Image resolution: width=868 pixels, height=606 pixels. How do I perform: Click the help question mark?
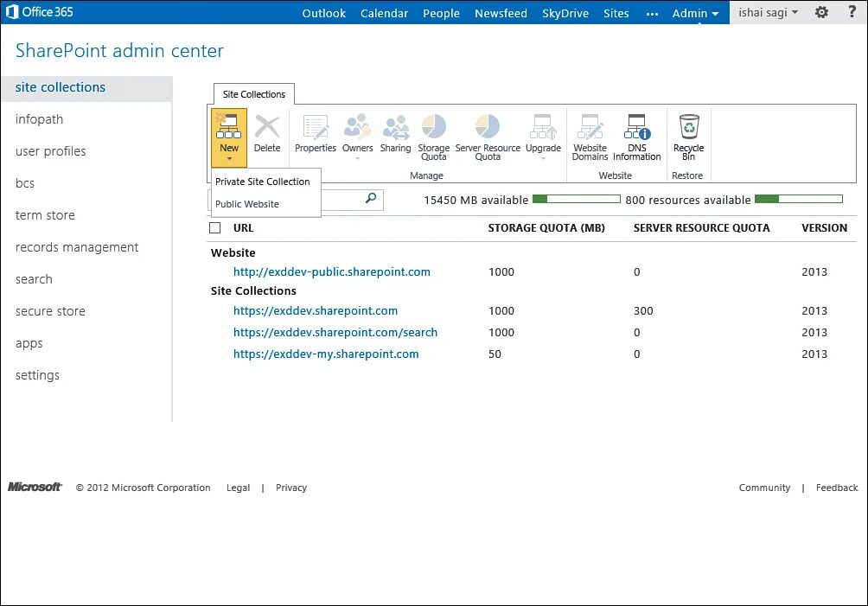pos(852,11)
